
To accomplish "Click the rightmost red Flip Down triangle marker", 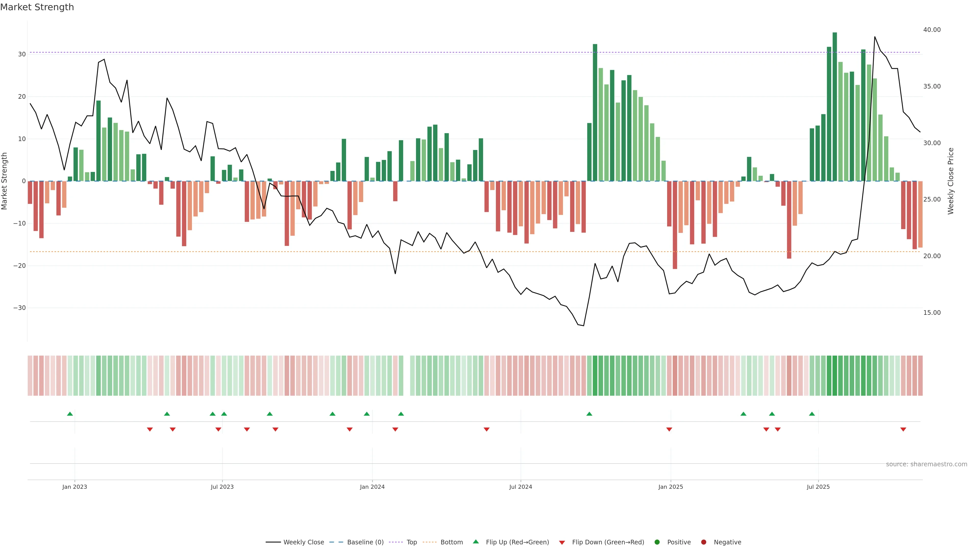I will [x=903, y=429].
